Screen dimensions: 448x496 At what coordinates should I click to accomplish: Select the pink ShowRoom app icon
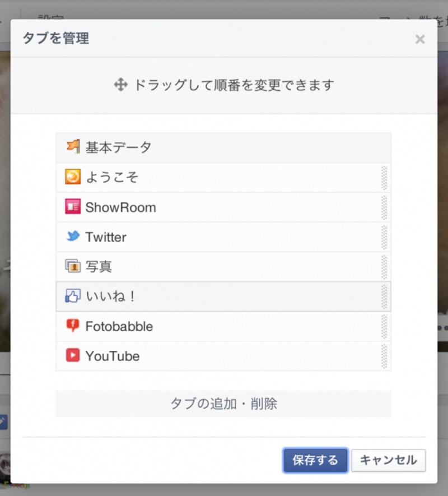[x=73, y=206]
